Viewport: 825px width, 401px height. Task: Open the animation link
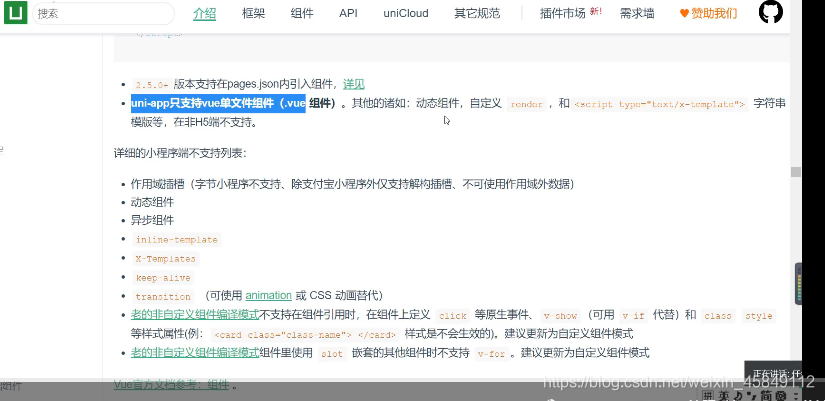268,295
